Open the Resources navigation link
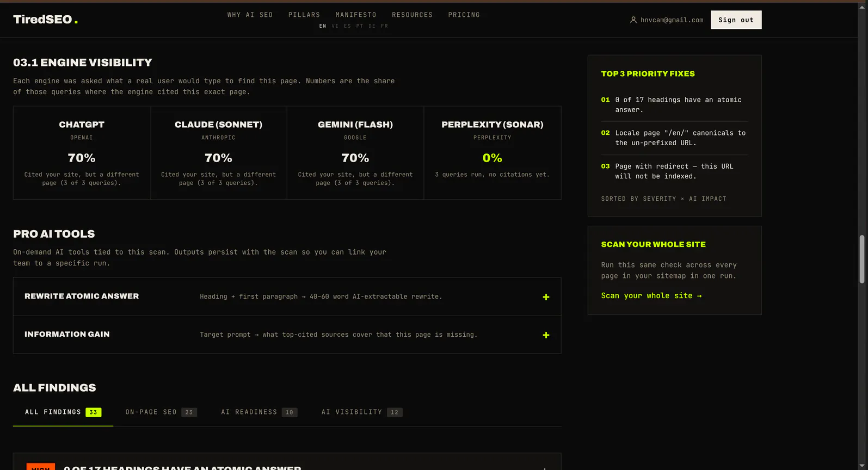Image resolution: width=868 pixels, height=470 pixels. (x=413, y=15)
